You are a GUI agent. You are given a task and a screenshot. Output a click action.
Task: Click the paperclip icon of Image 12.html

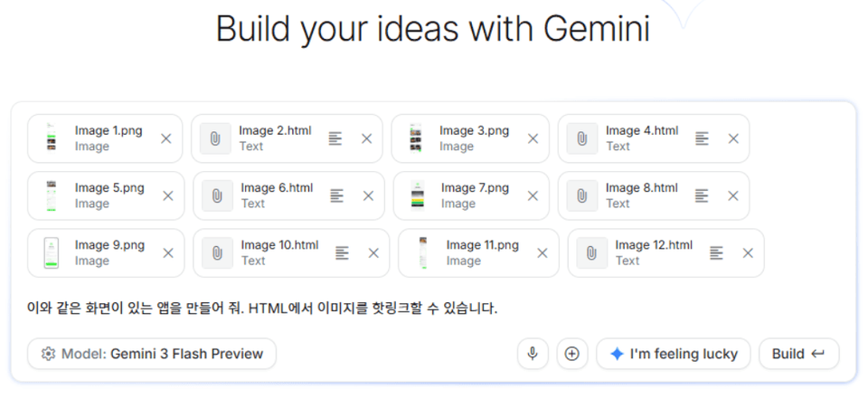tap(591, 253)
